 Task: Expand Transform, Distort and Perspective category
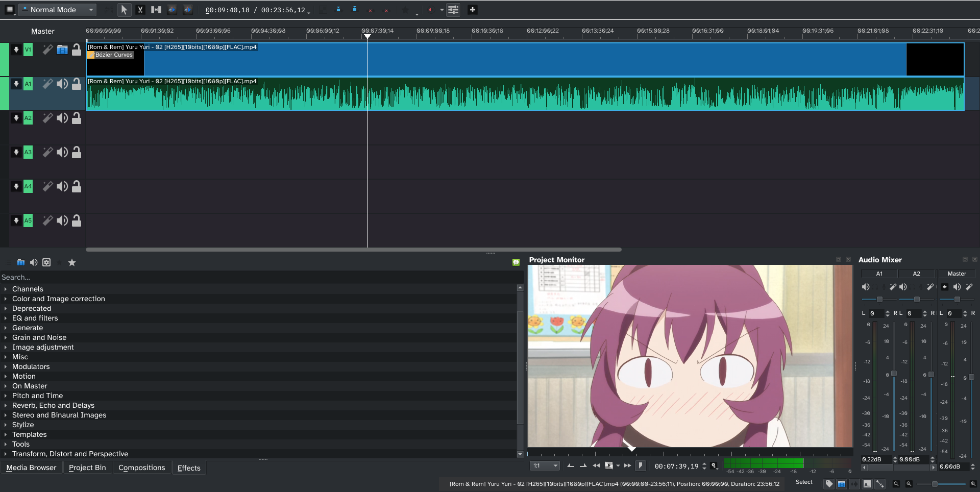pyautogui.click(x=6, y=454)
